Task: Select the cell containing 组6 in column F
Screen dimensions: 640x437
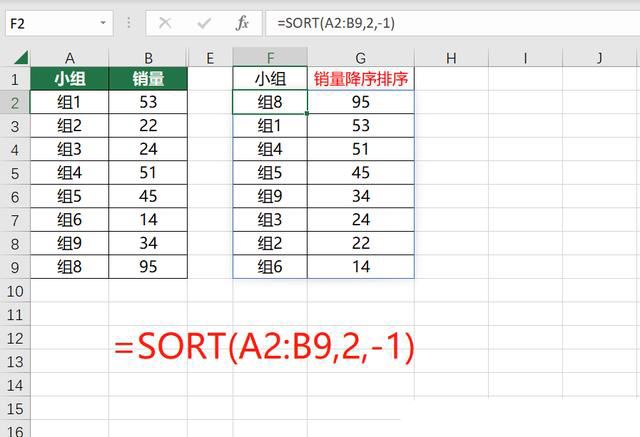Action: (x=270, y=267)
